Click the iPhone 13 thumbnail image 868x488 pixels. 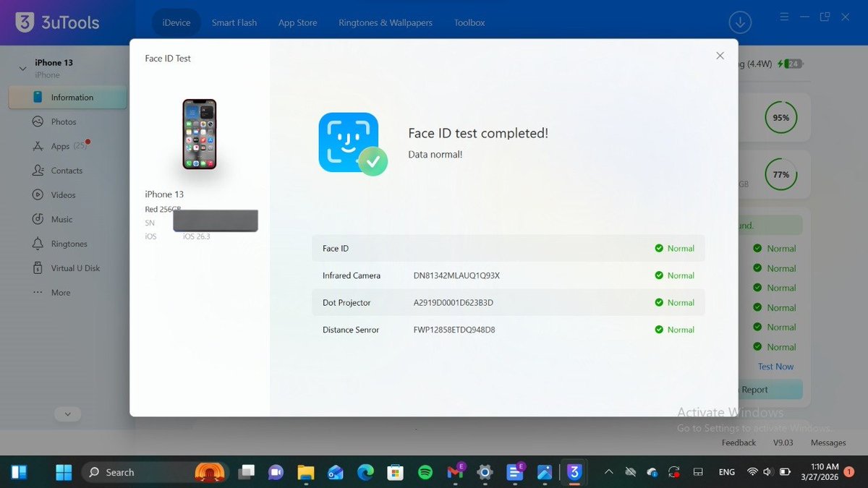(199, 134)
